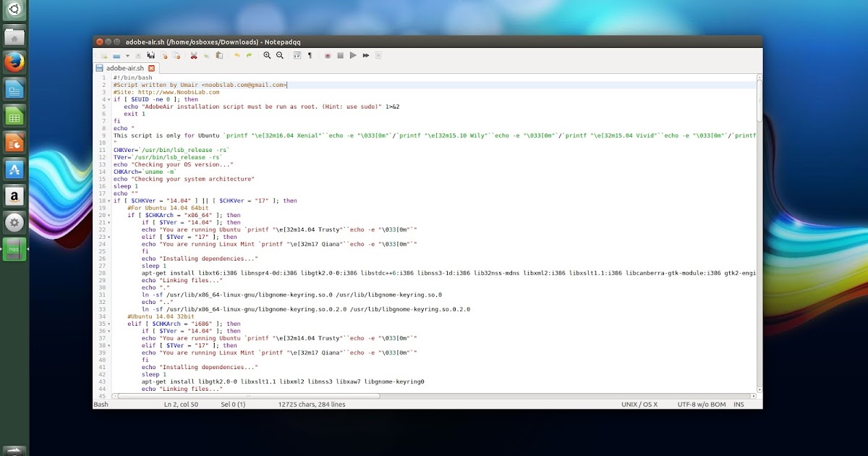Cut text using the scissors icon
Screen dimensions: 868x456
[x=192, y=56]
